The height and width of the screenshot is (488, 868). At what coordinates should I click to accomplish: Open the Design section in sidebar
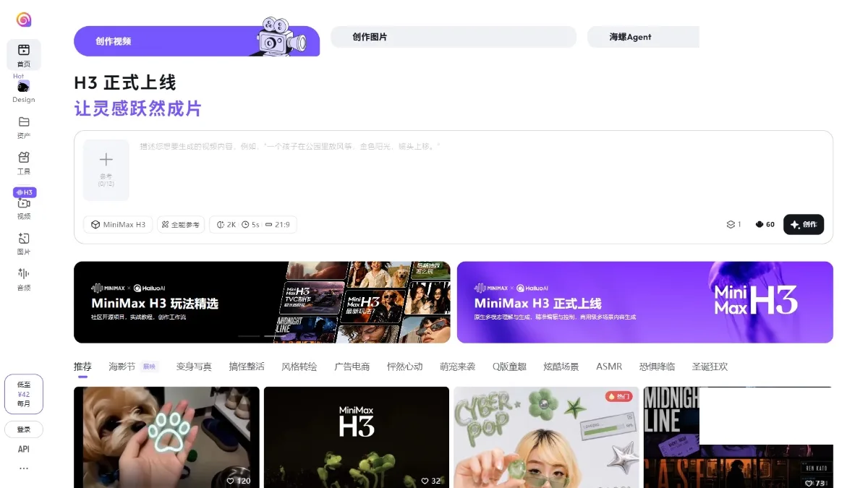tap(24, 91)
